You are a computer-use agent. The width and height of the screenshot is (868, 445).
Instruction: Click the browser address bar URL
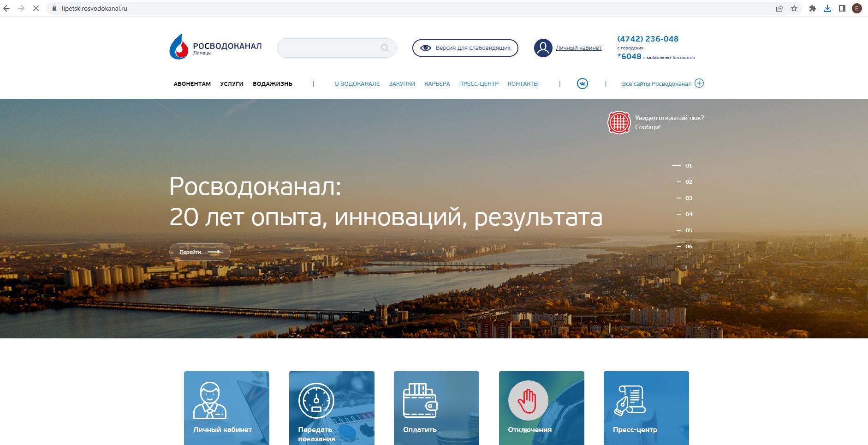(x=95, y=8)
